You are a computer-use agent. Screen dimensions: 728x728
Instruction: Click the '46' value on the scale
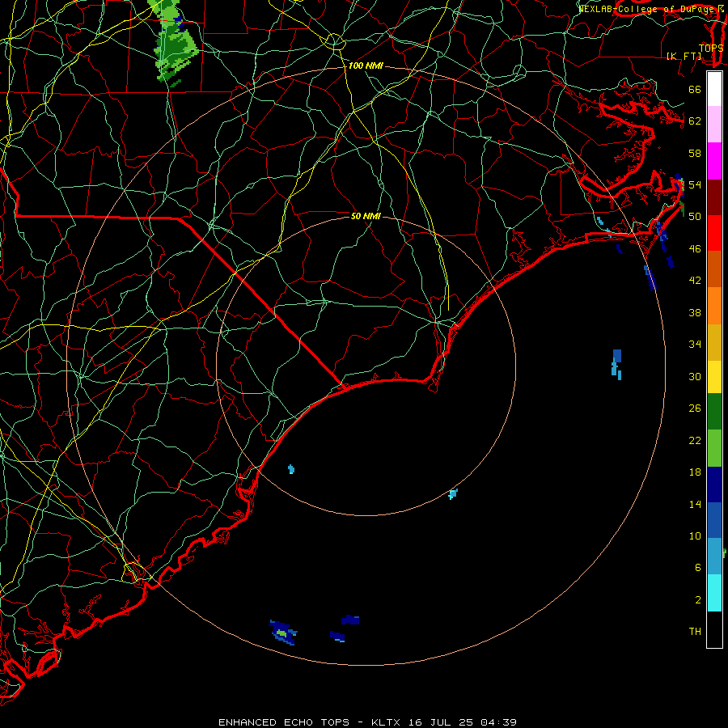(x=695, y=249)
